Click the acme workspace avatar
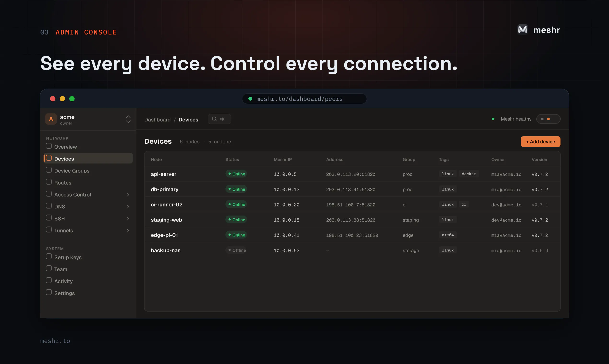The height and width of the screenshot is (364, 609). (x=51, y=119)
